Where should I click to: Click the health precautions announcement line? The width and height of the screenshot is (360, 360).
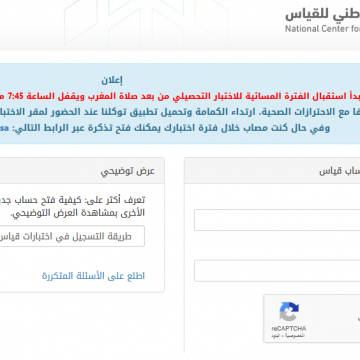click(180, 112)
